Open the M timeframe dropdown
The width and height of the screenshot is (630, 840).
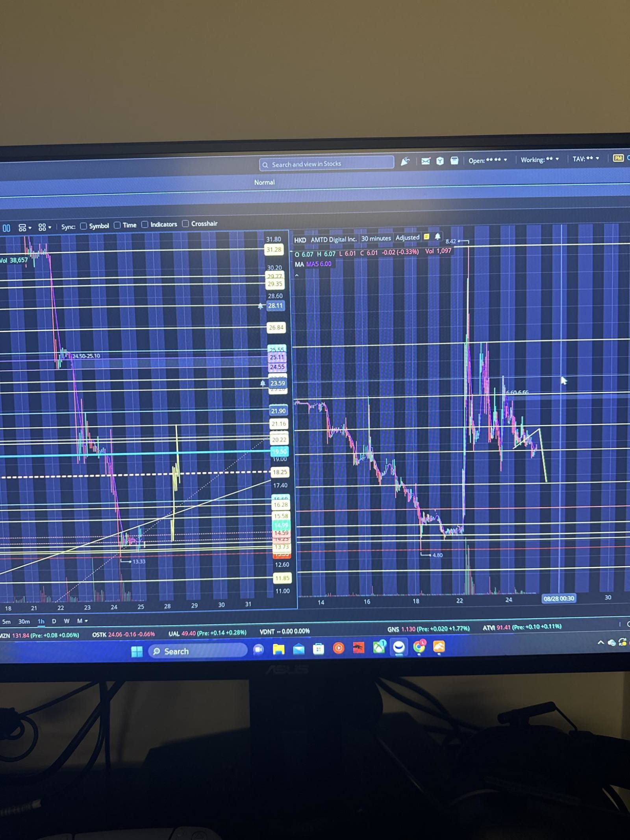tap(82, 621)
